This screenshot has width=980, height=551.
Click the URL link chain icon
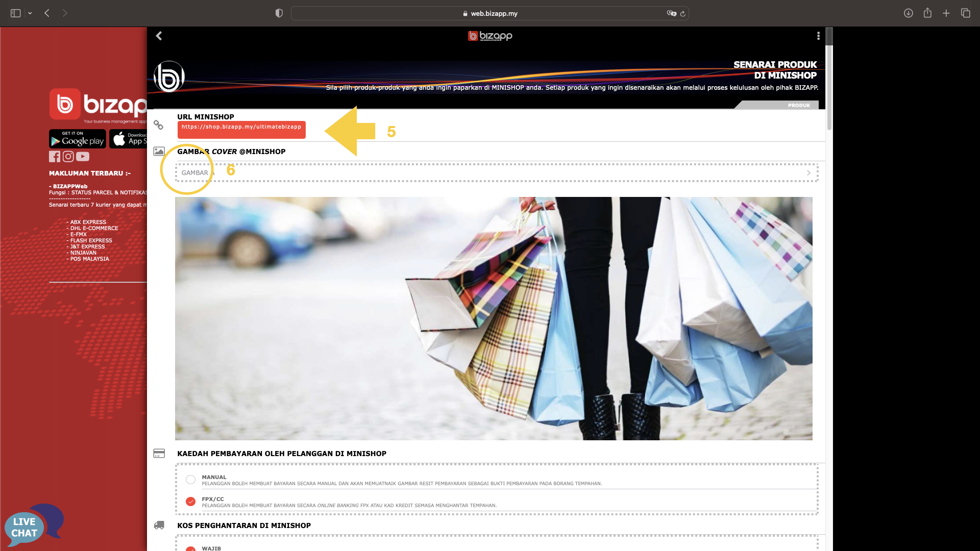coord(159,125)
